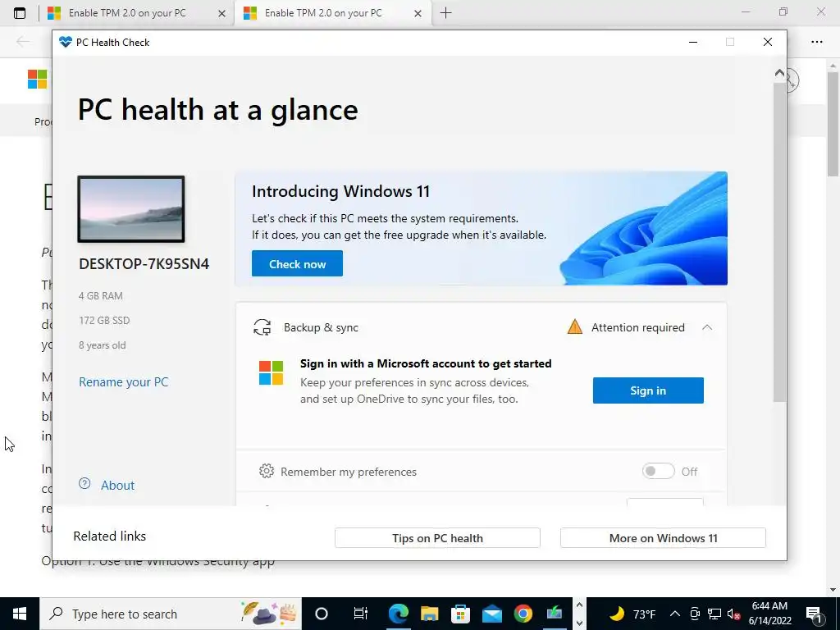Click the PC Health Check scrollbar thumb

pyautogui.click(x=779, y=241)
